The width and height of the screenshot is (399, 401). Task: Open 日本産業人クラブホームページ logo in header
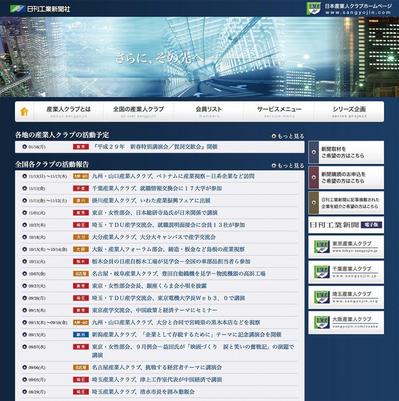(x=349, y=9)
